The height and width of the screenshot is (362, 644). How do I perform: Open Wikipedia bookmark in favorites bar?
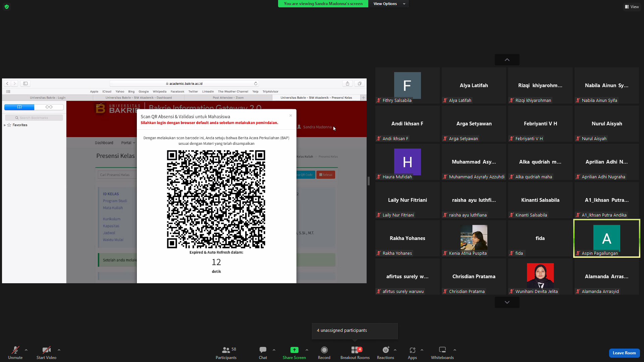pos(160,92)
